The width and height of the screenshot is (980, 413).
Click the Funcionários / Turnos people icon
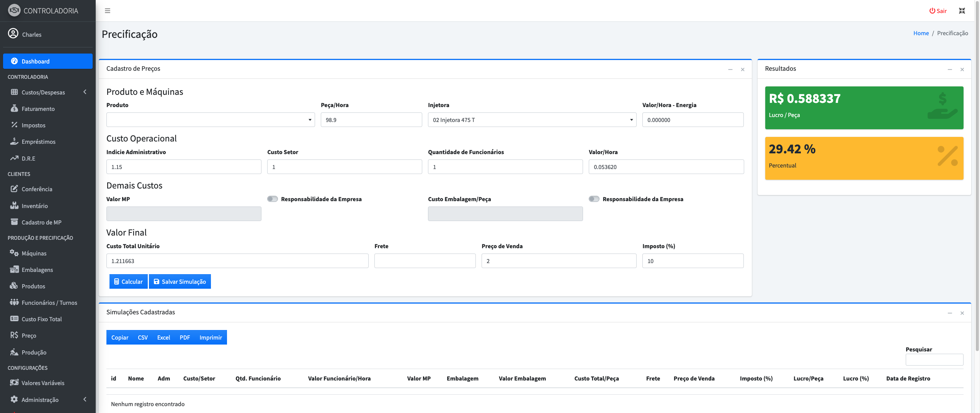(14, 302)
